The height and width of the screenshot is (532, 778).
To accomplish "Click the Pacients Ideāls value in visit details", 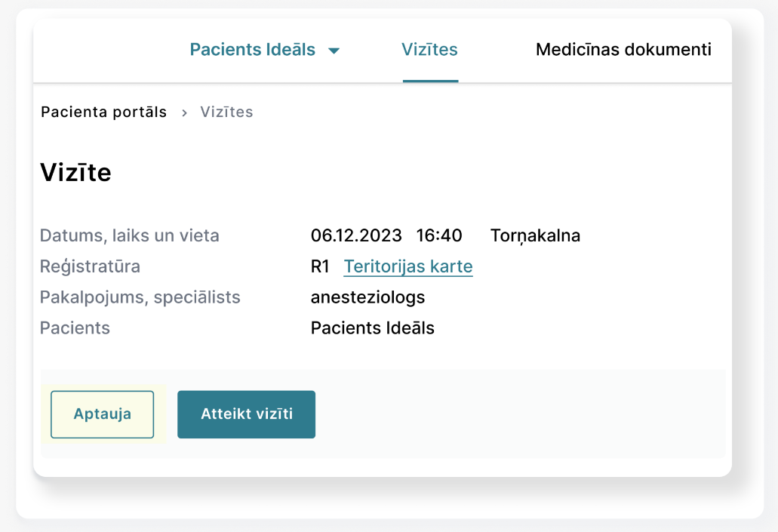I will click(372, 328).
